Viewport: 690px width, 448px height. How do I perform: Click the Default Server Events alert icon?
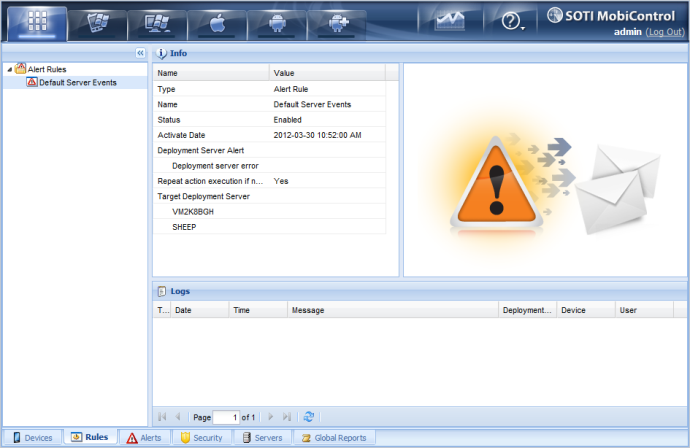click(32, 82)
